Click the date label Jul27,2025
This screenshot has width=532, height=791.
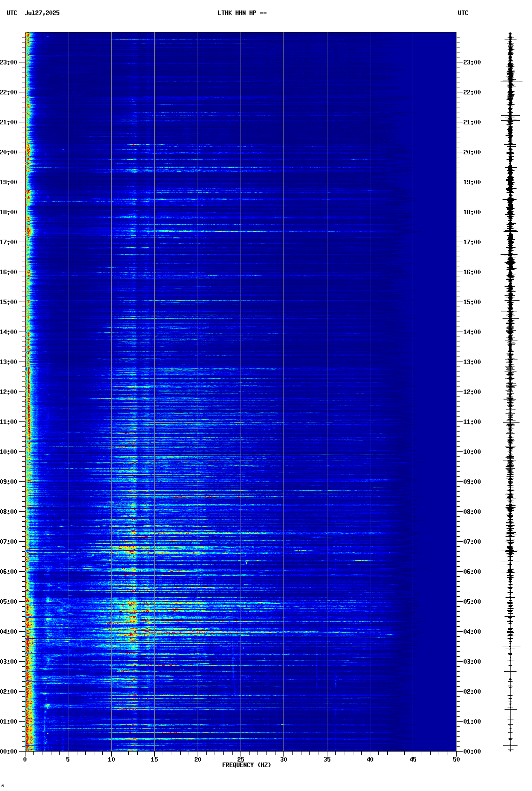tap(42, 13)
